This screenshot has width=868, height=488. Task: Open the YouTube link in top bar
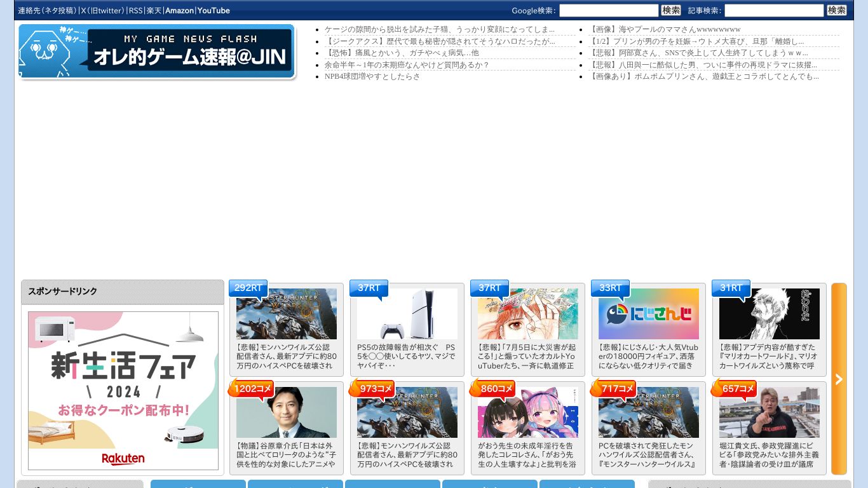click(214, 11)
